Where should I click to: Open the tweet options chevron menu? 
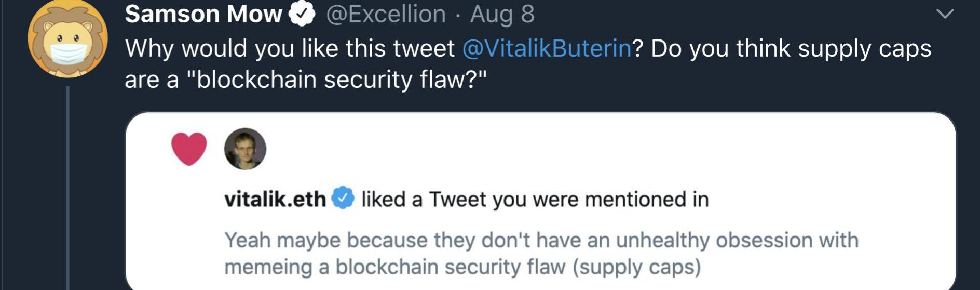pos(945,14)
